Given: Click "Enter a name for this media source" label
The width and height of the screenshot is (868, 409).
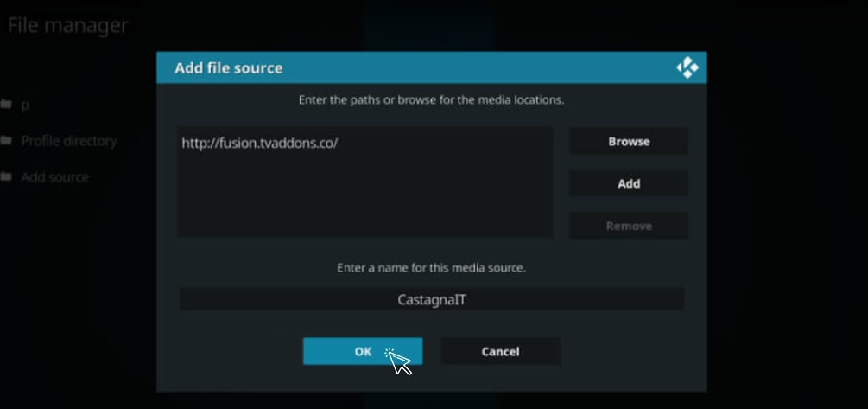Looking at the screenshot, I should (x=431, y=268).
